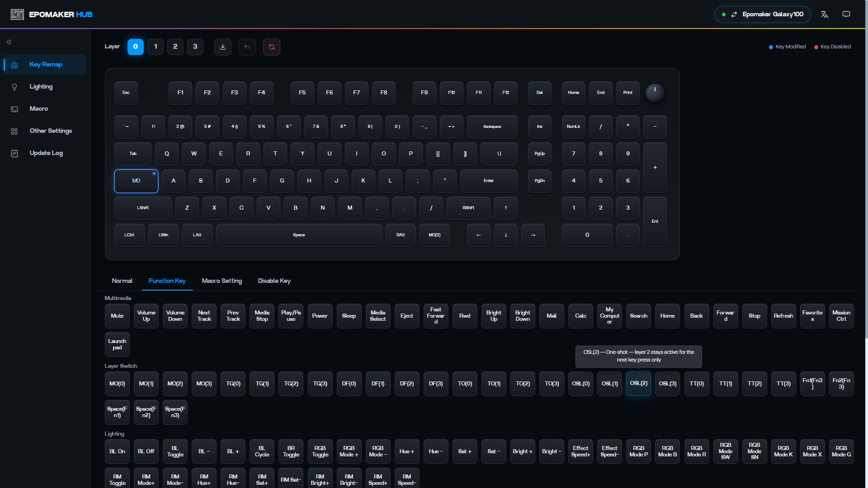Select the NumLk key on numpad
Viewport: 868px width, 488px height.
click(574, 127)
